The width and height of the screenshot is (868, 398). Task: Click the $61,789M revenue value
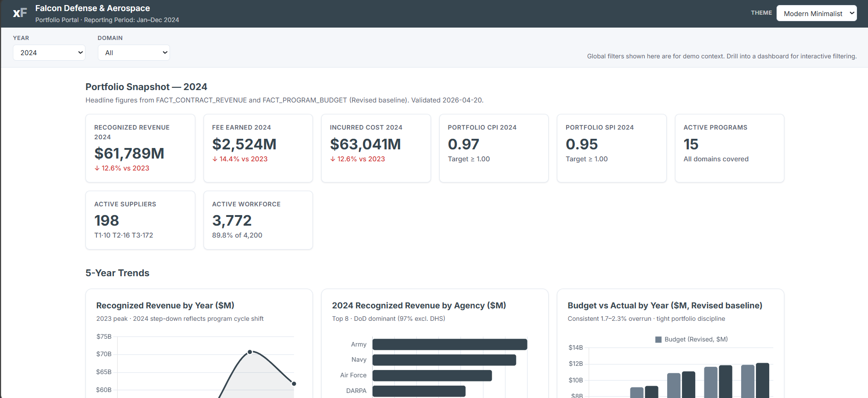[129, 154]
